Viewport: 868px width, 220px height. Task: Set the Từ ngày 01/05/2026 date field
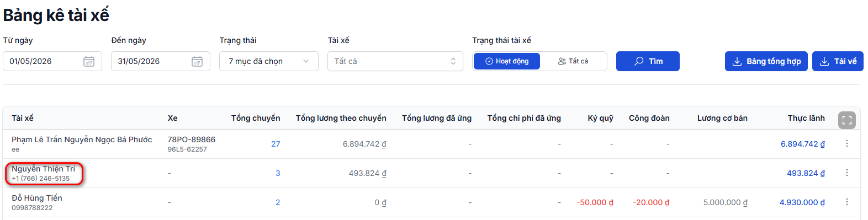pos(52,61)
